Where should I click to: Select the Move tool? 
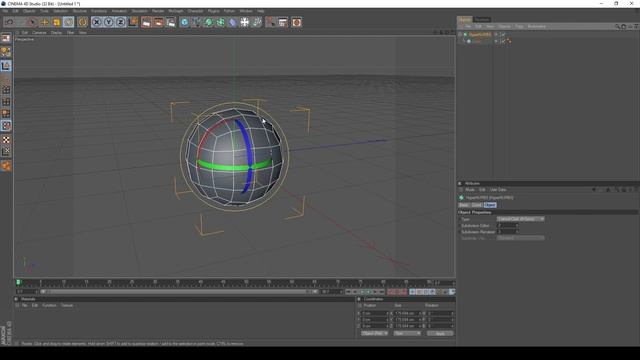(x=44, y=22)
